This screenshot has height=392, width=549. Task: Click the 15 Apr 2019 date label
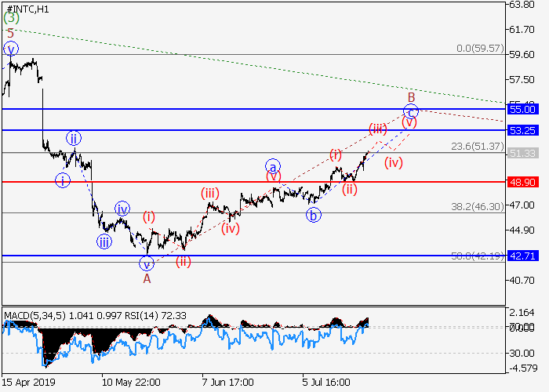tap(29, 382)
